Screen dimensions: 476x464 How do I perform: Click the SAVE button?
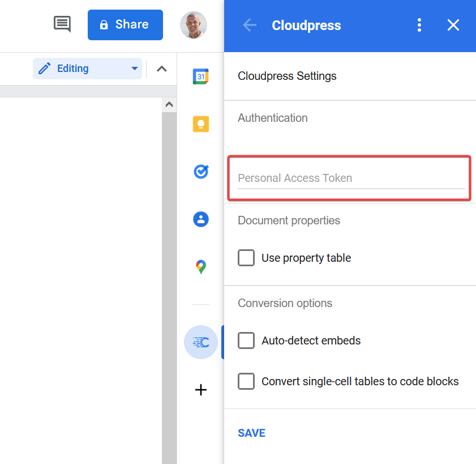[251, 433]
